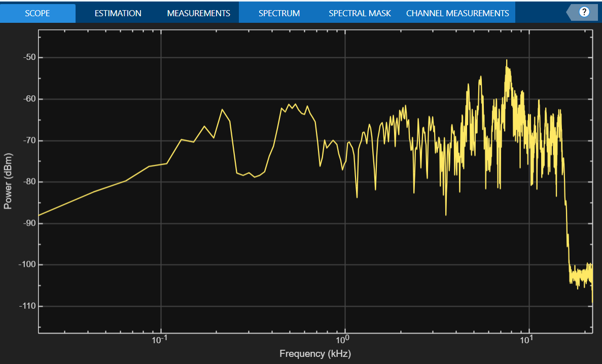Image resolution: width=602 pixels, height=364 pixels.
Task: Select the Measurements tab
Action: point(198,13)
